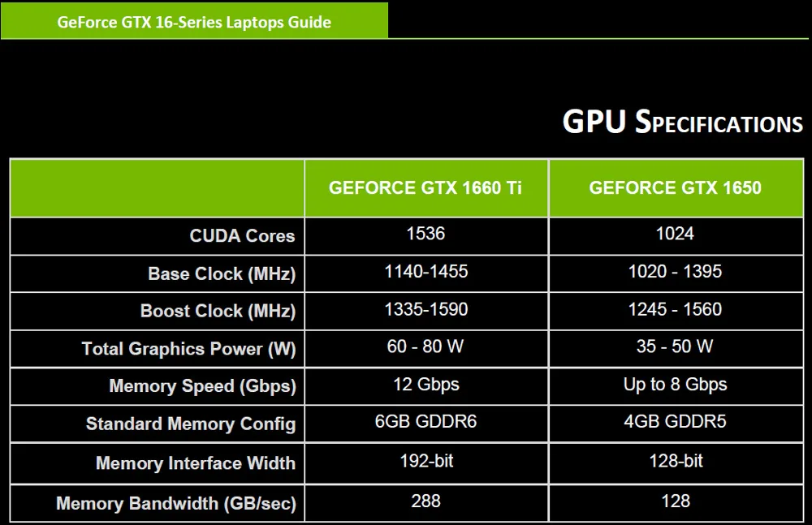The image size is (812, 525).
Task: Select the Total Graphics Power (W) label
Action: [x=188, y=348]
